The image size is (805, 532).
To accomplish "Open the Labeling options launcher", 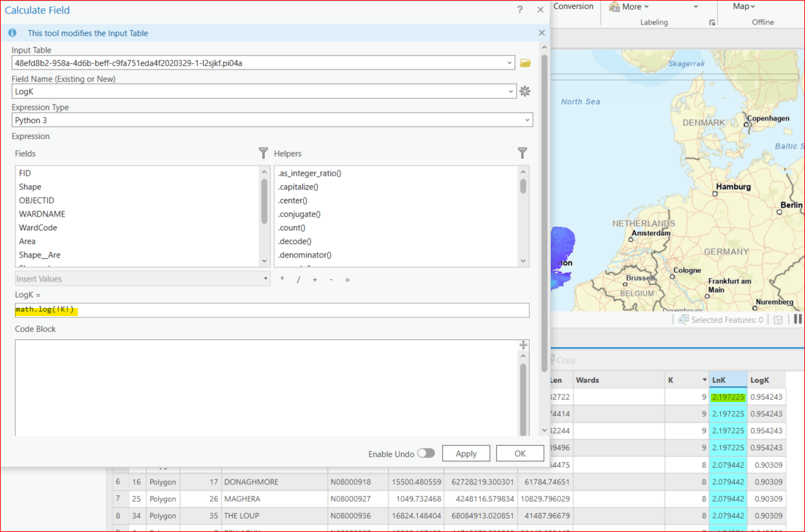I will point(712,22).
